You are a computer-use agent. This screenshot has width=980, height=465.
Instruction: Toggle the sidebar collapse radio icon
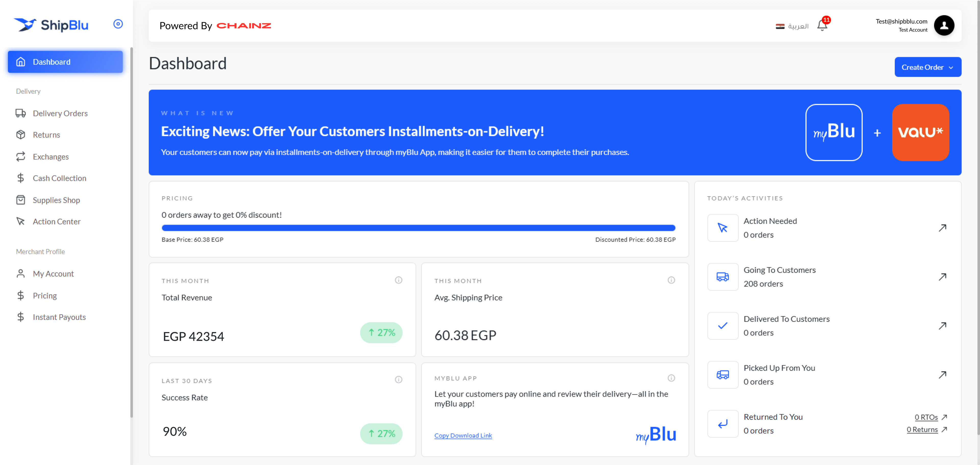[118, 24]
